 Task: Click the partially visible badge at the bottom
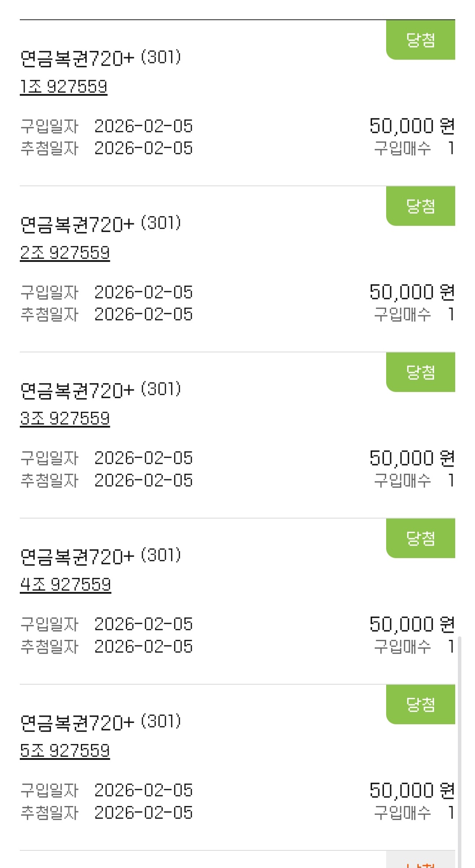[420, 862]
